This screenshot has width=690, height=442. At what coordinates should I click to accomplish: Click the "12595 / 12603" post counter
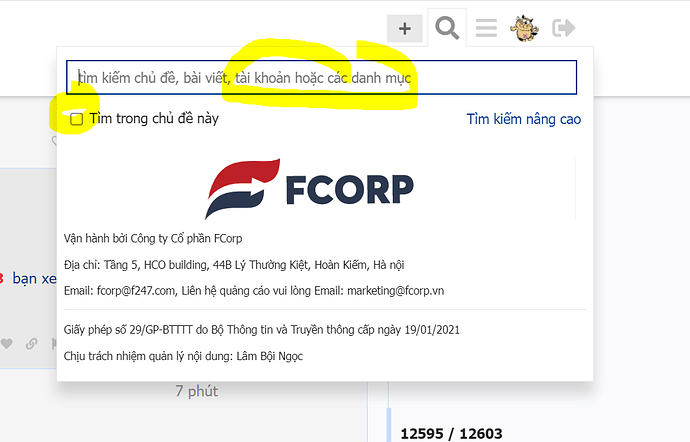tap(451, 434)
